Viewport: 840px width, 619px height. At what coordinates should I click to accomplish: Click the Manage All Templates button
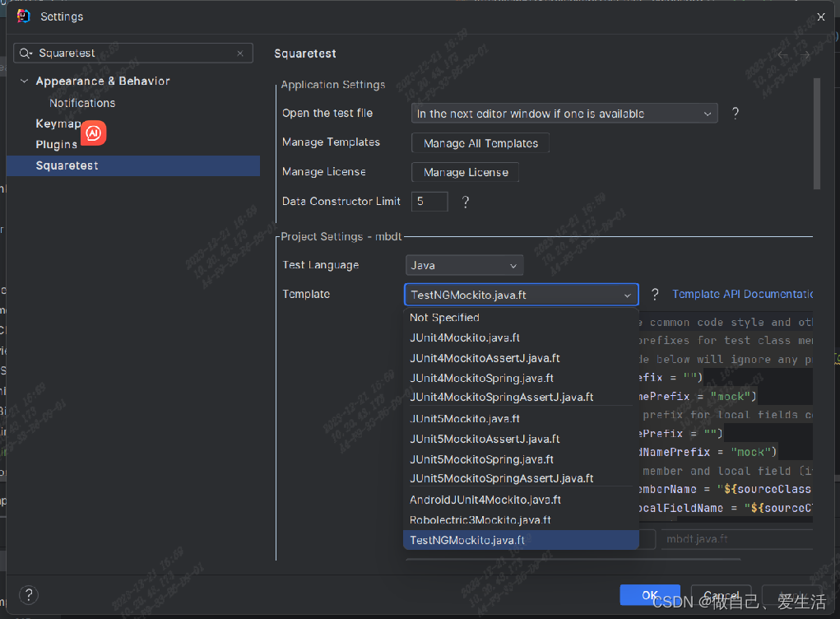coord(480,143)
